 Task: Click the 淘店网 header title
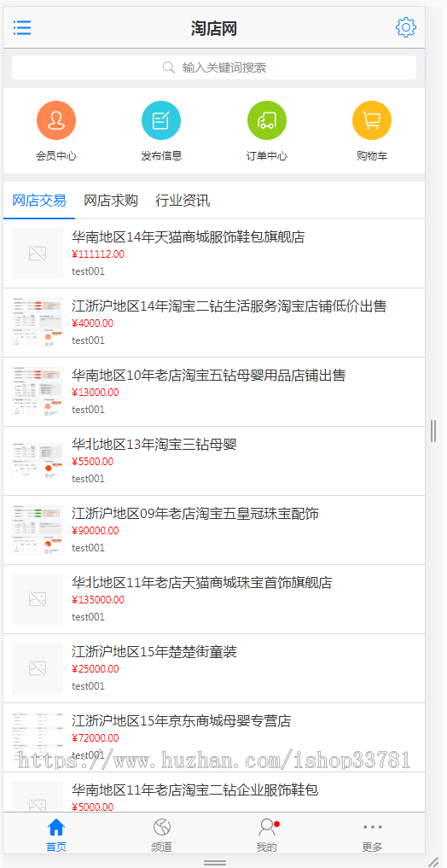point(214,28)
